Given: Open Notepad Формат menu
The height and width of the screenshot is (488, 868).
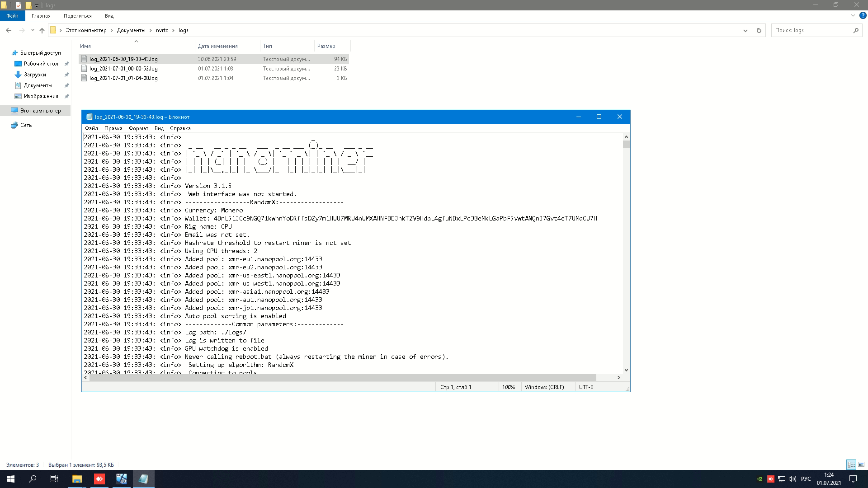Looking at the screenshot, I should (x=138, y=128).
